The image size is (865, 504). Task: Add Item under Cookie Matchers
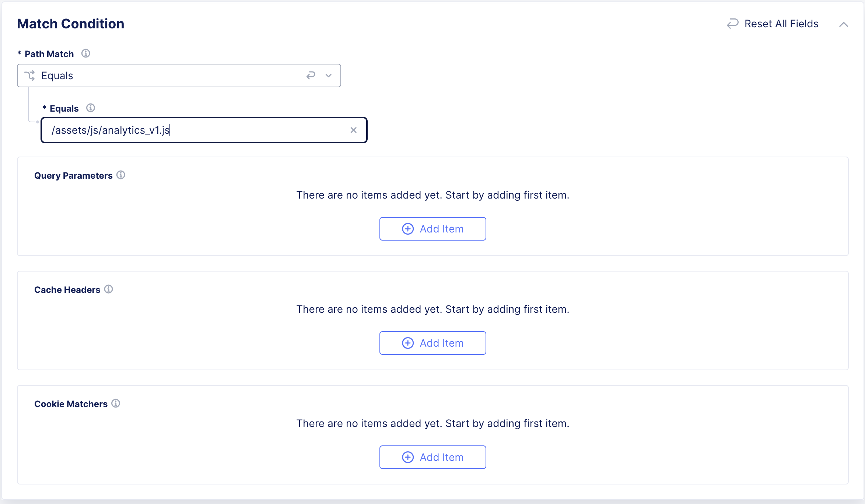click(432, 457)
